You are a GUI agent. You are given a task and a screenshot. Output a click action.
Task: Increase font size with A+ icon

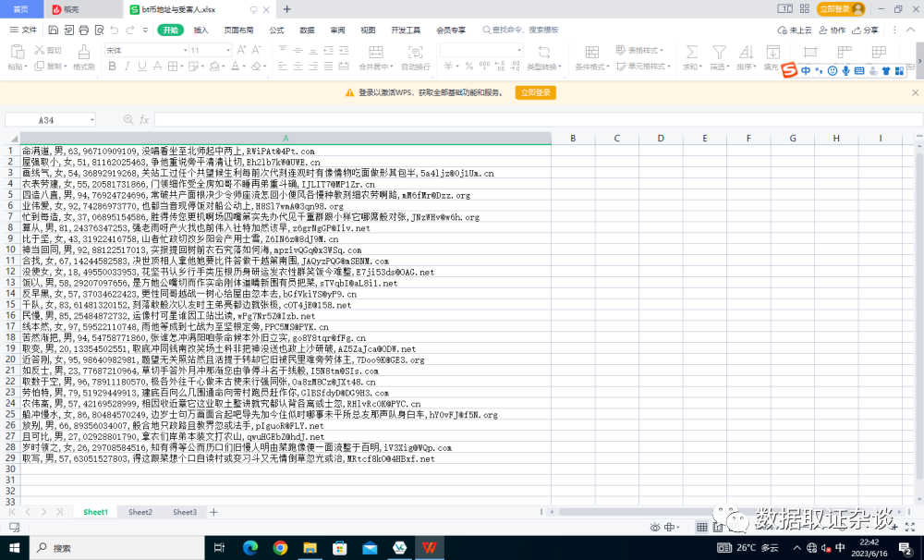(241, 50)
